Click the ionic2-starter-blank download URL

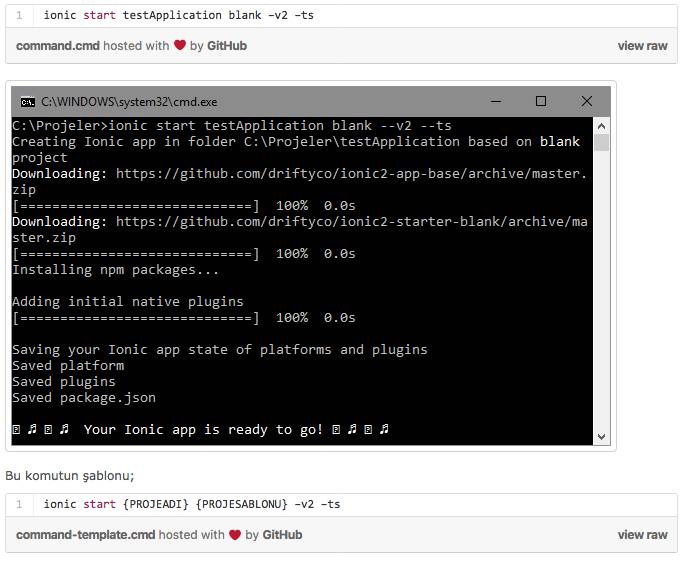pyautogui.click(x=351, y=222)
